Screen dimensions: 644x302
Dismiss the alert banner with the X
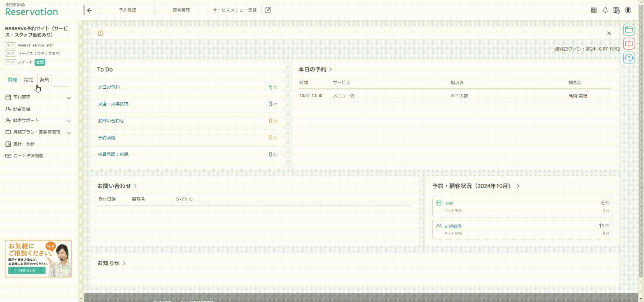point(609,33)
